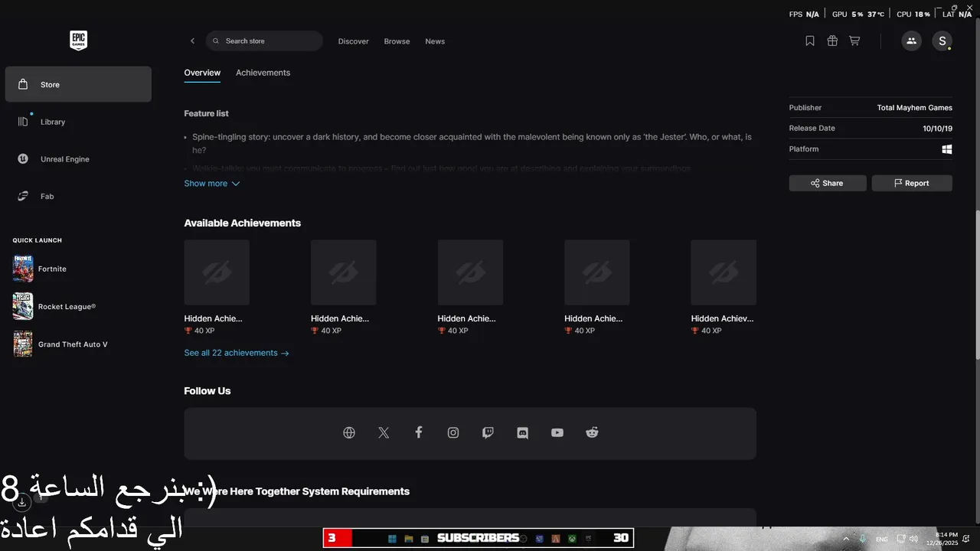980x551 pixels.
Task: Click the Total Mayhem Games publisher name
Action: pyautogui.click(x=915, y=108)
